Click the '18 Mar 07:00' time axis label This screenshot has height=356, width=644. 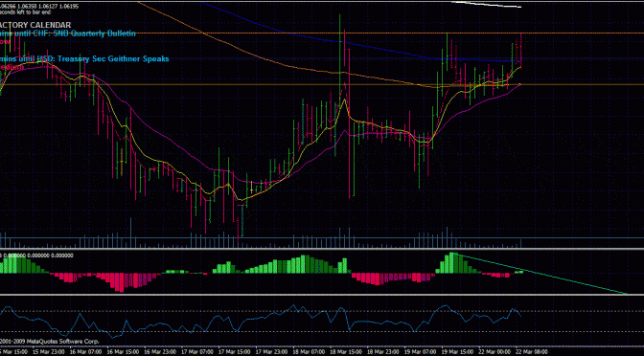tap(309, 352)
